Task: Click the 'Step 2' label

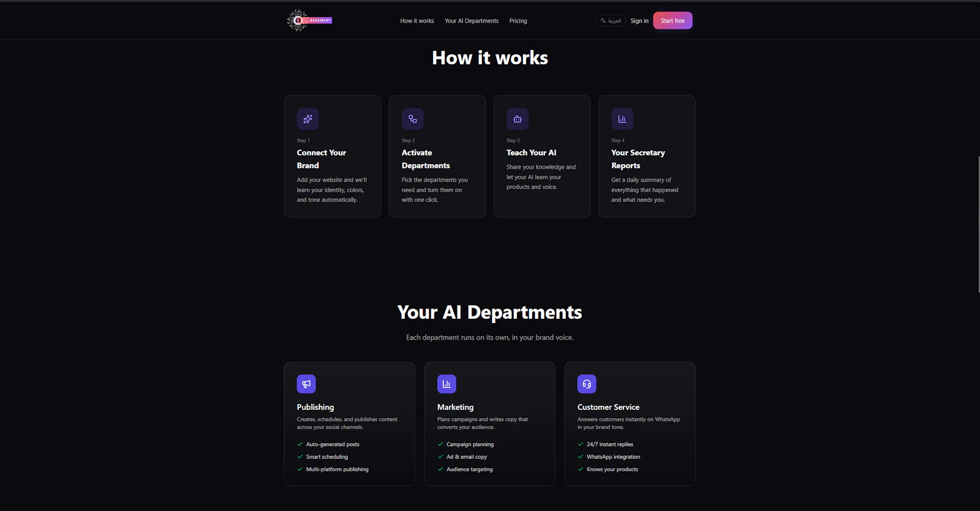Action: pos(408,141)
